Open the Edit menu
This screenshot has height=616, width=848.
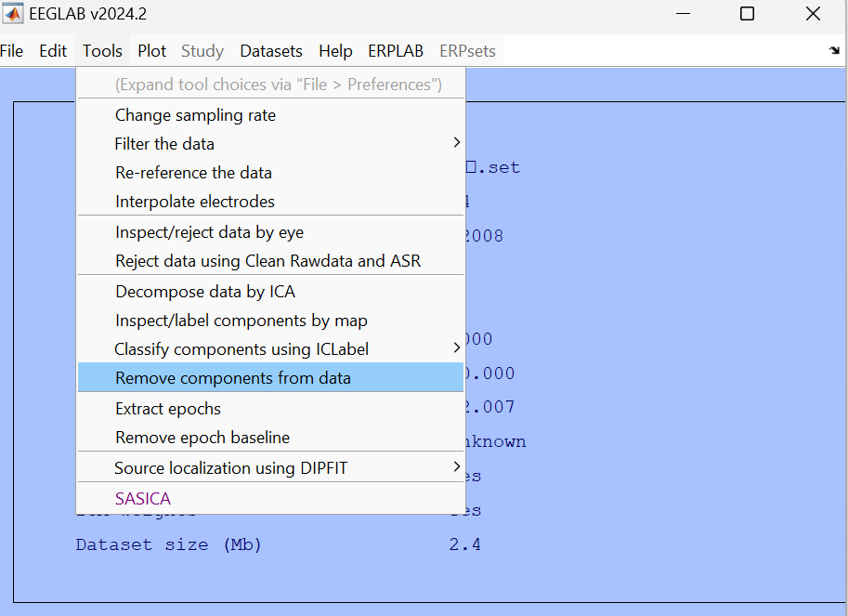tap(53, 51)
